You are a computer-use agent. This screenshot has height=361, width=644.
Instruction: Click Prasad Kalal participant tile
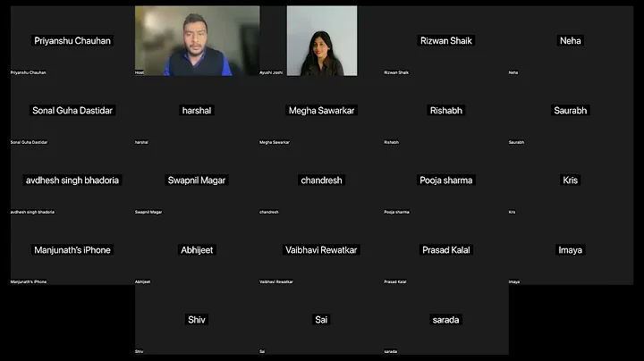click(x=446, y=250)
